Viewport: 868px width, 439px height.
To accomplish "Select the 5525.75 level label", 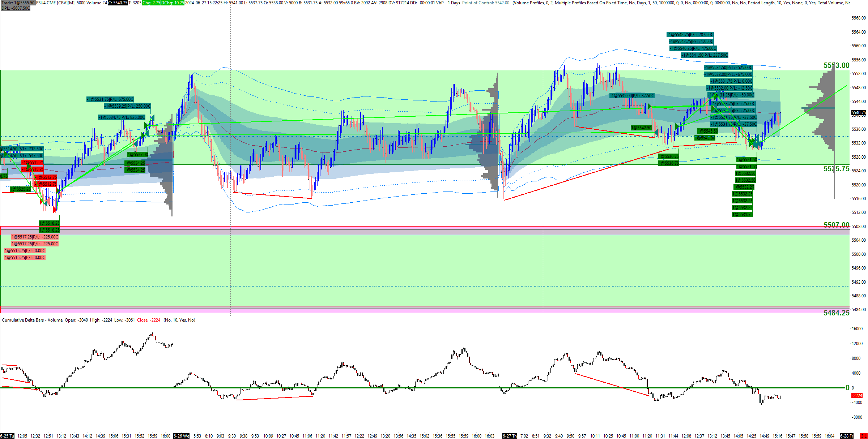I will [x=836, y=169].
